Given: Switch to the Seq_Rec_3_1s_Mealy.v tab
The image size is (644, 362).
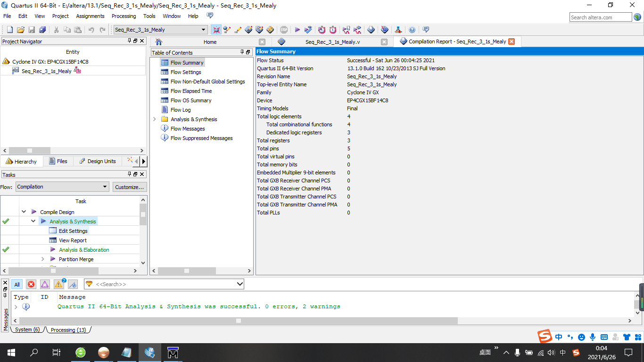Looking at the screenshot, I should click(333, 42).
